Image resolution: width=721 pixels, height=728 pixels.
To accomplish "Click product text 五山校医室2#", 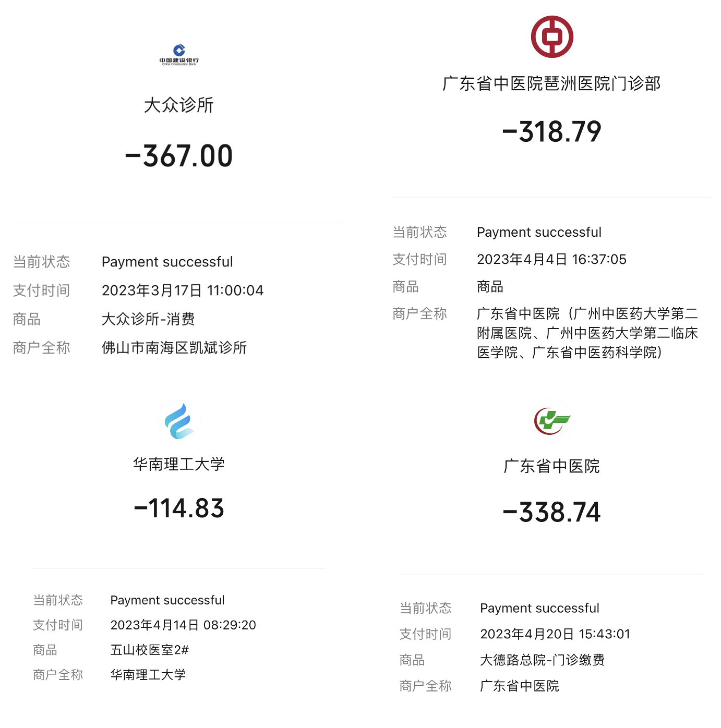I will 149,650.
